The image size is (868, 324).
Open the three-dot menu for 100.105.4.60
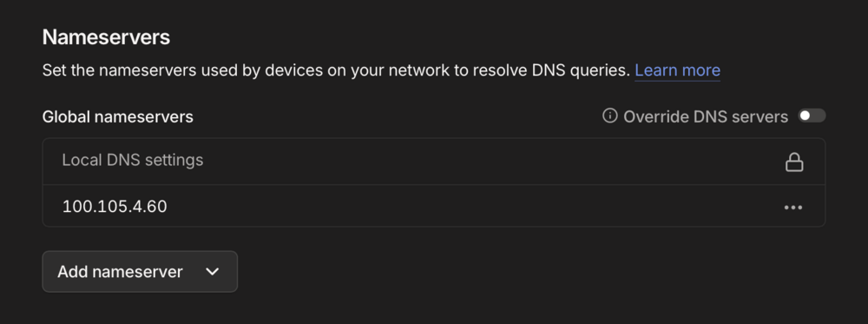tap(793, 207)
